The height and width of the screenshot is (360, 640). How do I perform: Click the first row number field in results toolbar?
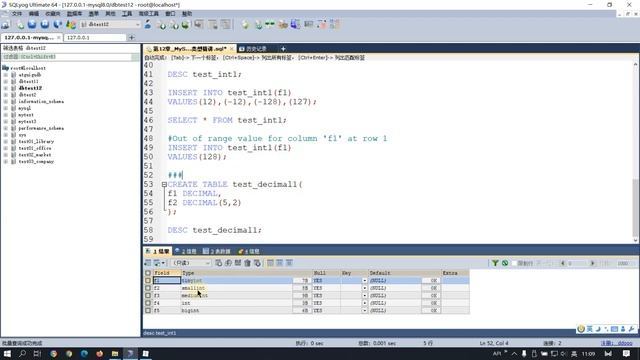pyautogui.click(x=578, y=263)
